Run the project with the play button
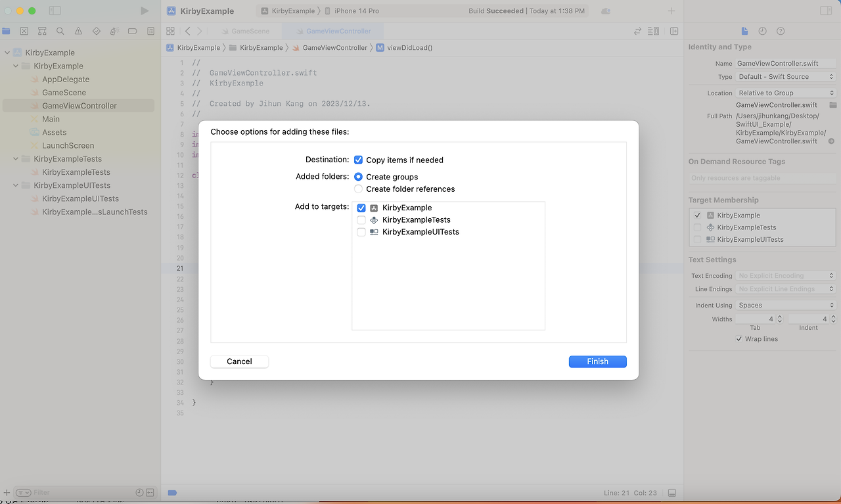841x504 pixels. click(x=145, y=11)
